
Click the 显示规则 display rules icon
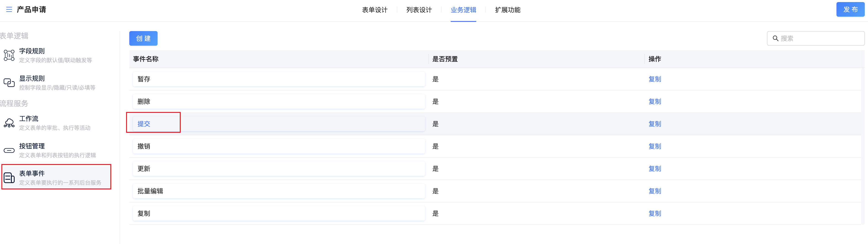pyautogui.click(x=9, y=82)
